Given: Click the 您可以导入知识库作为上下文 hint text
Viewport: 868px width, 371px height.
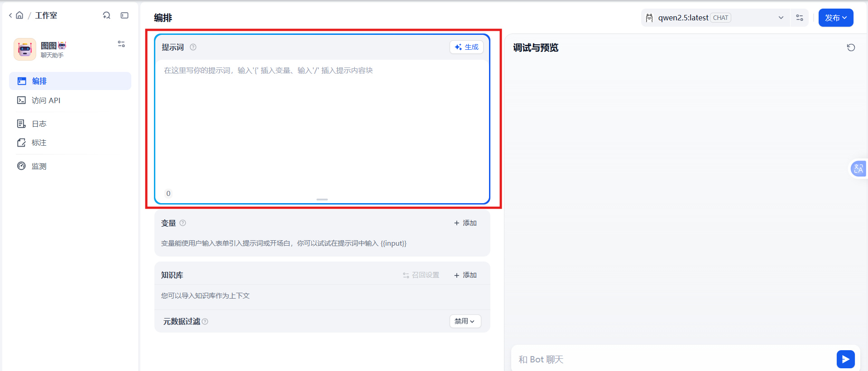Looking at the screenshot, I should [x=205, y=296].
